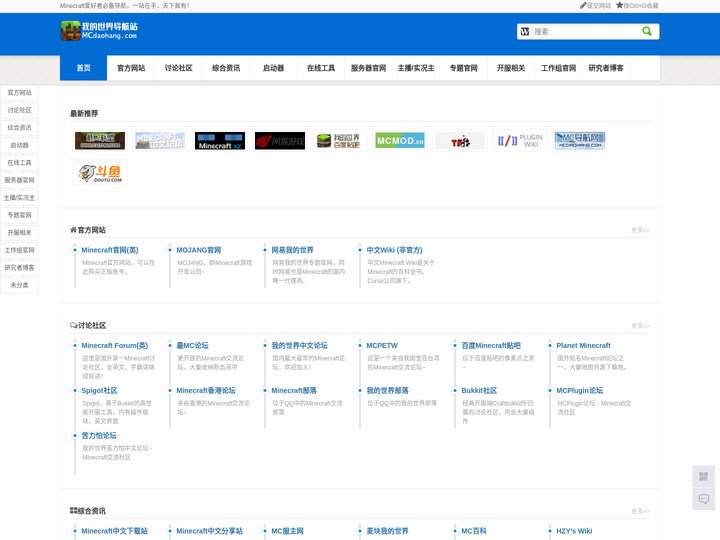Click the Plugin Wiki banner

click(x=520, y=141)
